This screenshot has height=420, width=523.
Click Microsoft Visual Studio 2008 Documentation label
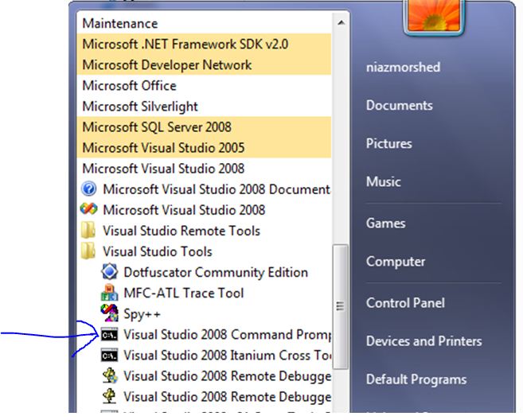pos(217,189)
